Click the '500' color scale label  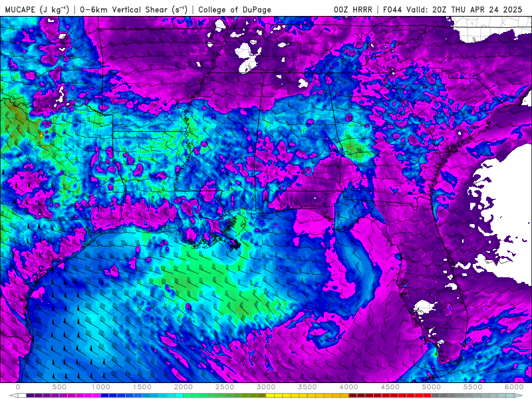59,387
